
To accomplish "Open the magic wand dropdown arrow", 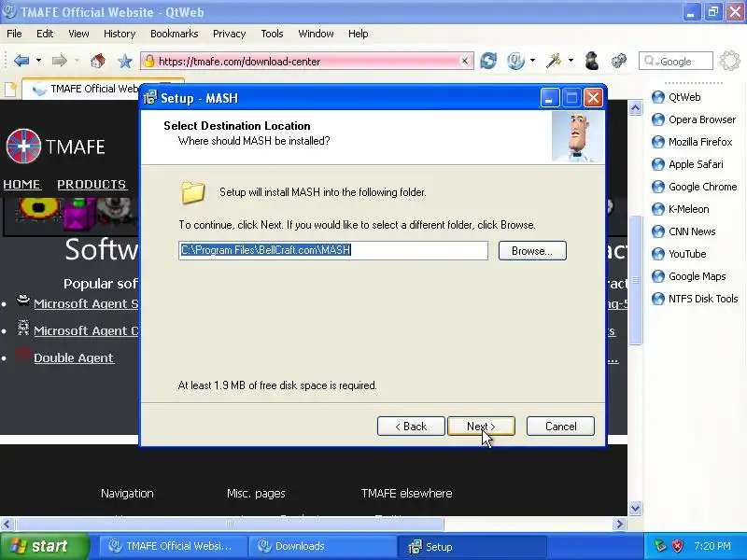I will click(x=571, y=61).
